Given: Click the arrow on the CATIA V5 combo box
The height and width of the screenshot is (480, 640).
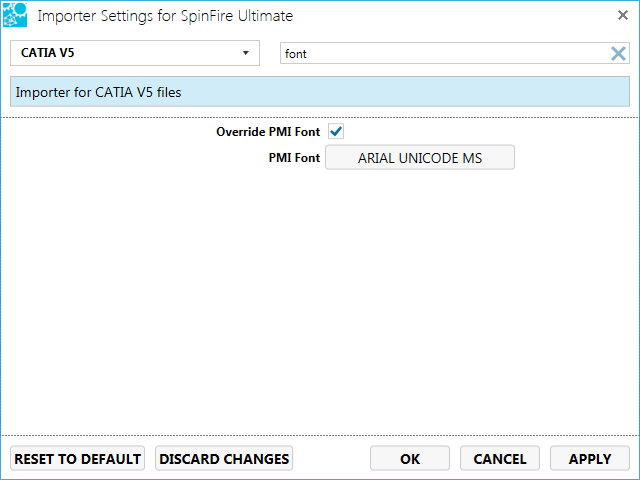Looking at the screenshot, I should 245,54.
